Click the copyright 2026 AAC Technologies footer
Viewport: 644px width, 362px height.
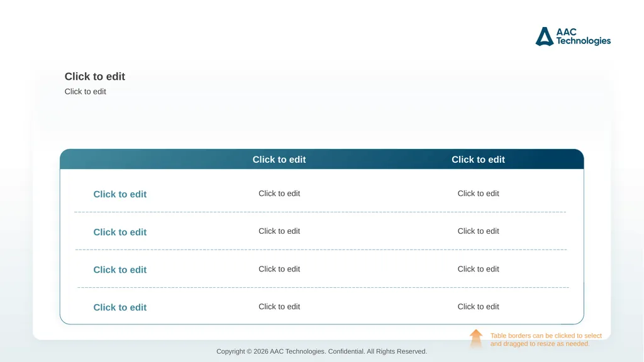coord(321,351)
